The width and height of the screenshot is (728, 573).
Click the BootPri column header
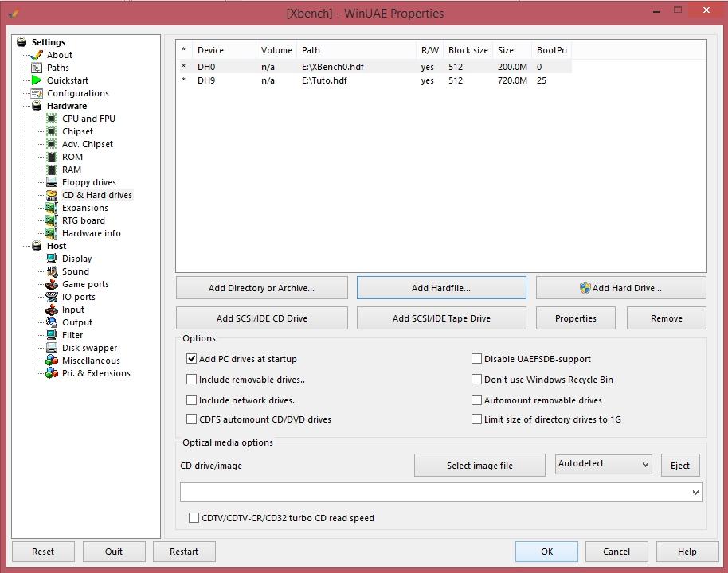(x=551, y=50)
